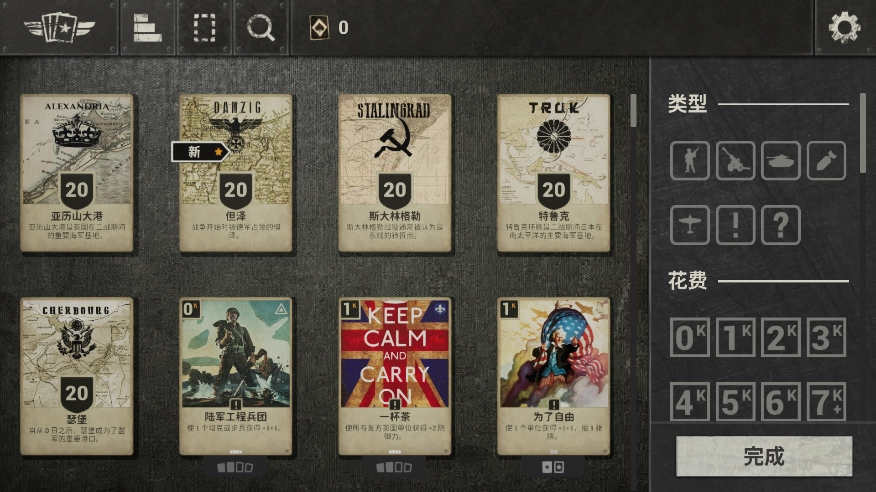Open settings with the gear icon
The image size is (876, 492).
[x=844, y=27]
